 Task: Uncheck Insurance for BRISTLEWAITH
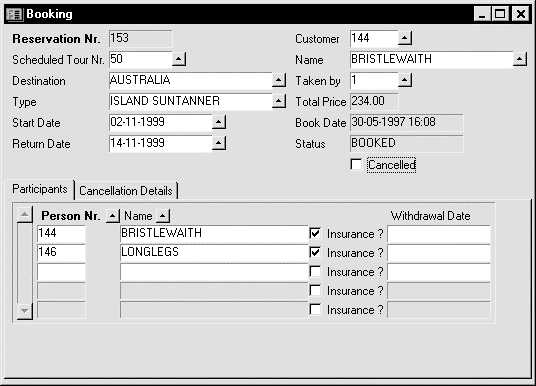pos(315,234)
